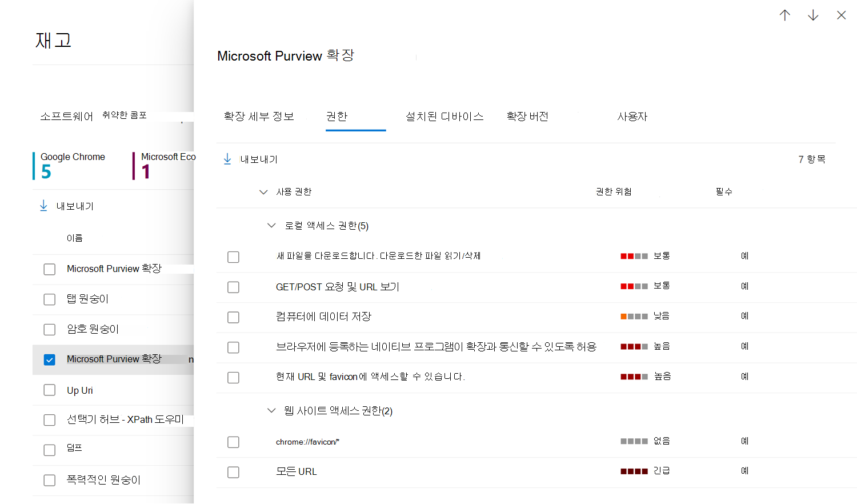Open the 덤프 extension name
Viewport: 857px width, 504px height.
pos(74,448)
